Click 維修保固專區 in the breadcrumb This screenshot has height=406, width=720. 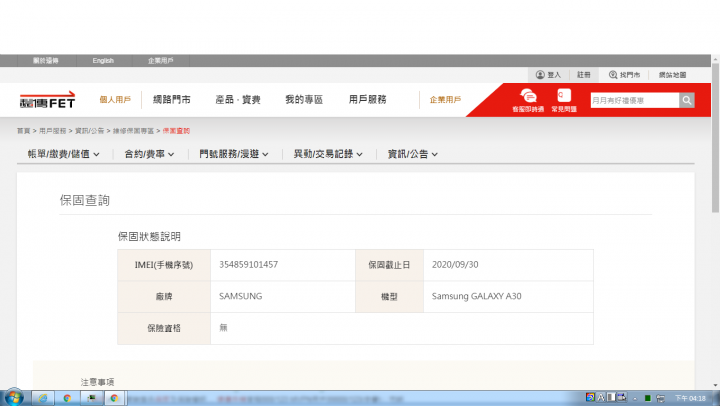point(133,131)
